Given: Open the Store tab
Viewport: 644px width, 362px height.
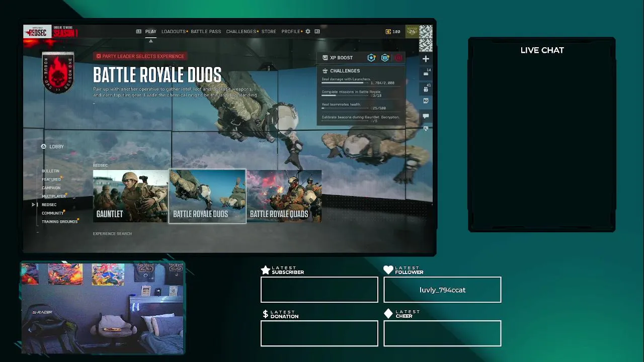Looking at the screenshot, I should pyautogui.click(x=269, y=32).
